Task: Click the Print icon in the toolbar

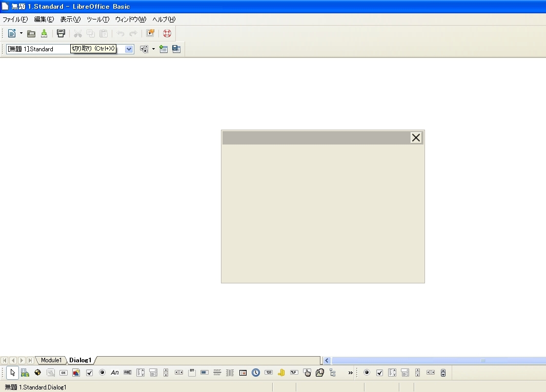Action: click(x=61, y=33)
